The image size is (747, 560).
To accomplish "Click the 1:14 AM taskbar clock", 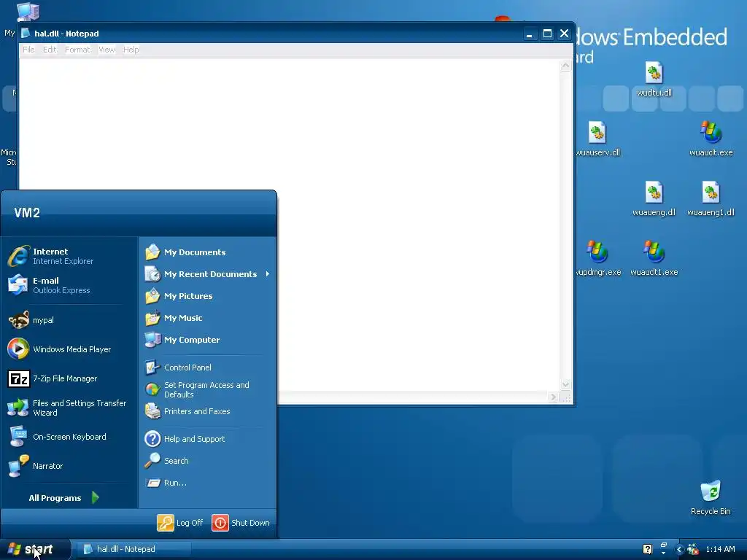I will click(720, 549).
